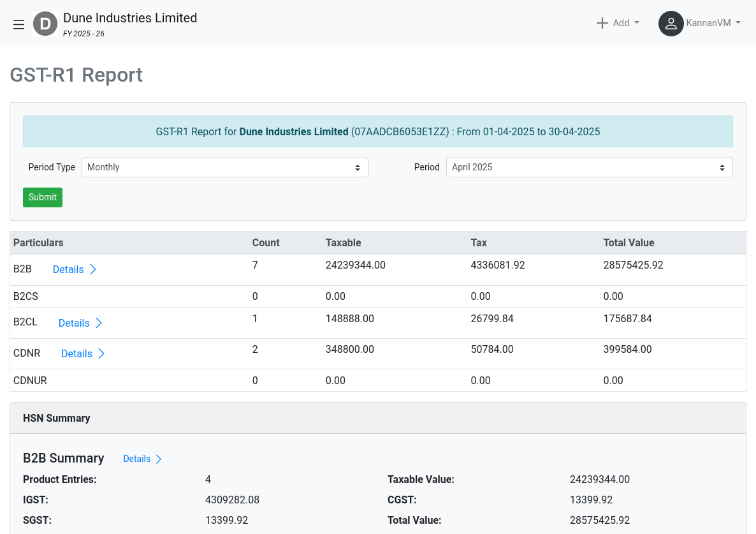Click the B2CL total value 175687.84
The width and height of the screenshot is (756, 534).
coord(627,319)
